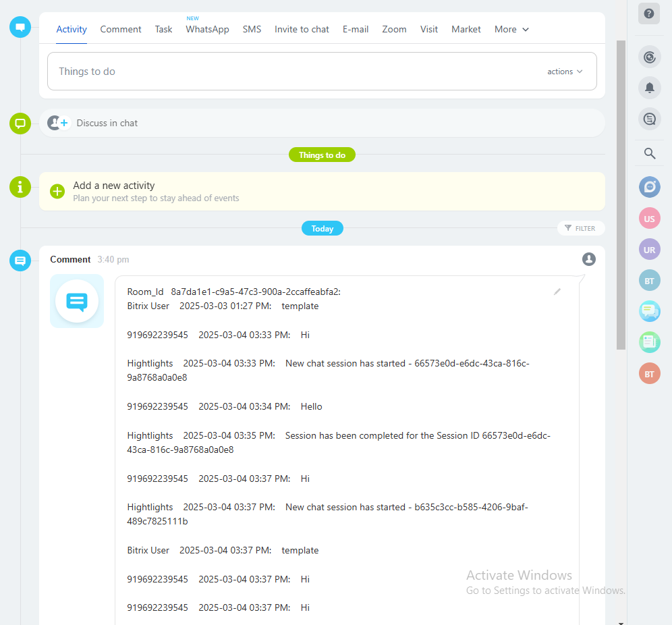Select the Comment tab

point(120,29)
